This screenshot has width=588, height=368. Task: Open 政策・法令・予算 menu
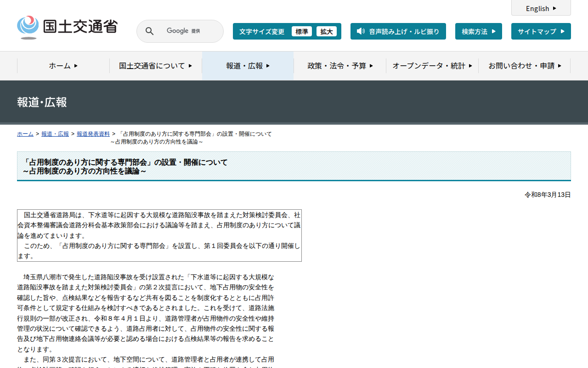point(340,66)
